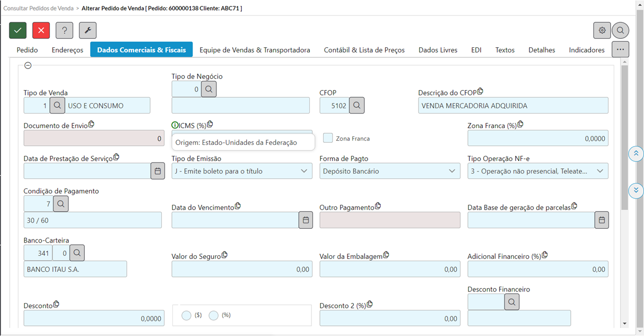Screen dimensions: 644x336
Task: Switch to the Pedido tab
Action: click(27, 50)
